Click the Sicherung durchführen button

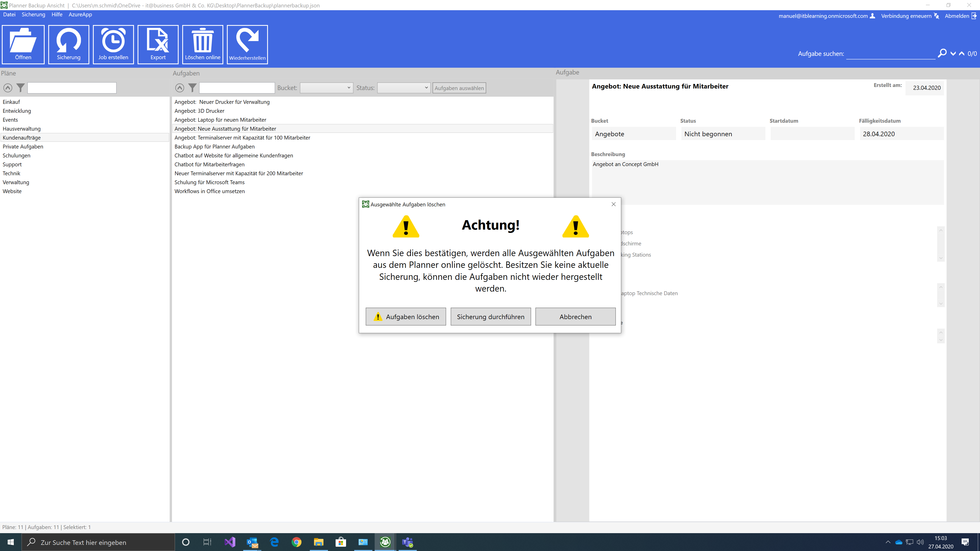490,316
